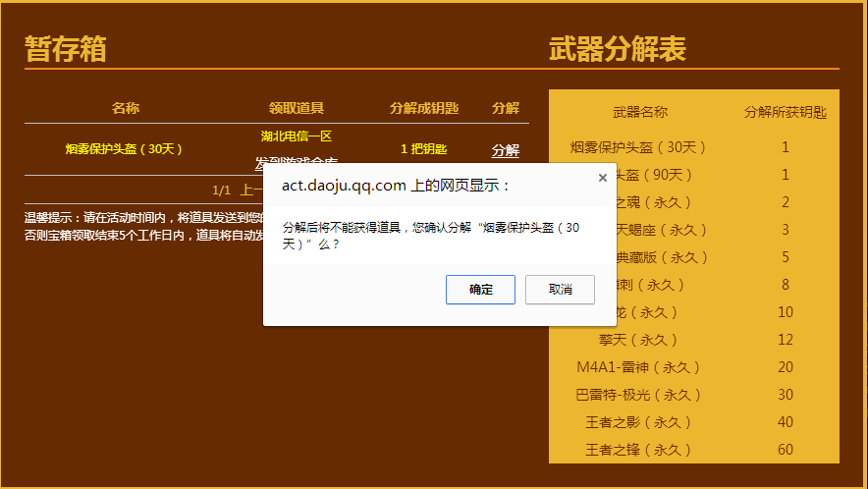Click the 1 把钥匙 cell
868x489 pixels.
click(423, 149)
